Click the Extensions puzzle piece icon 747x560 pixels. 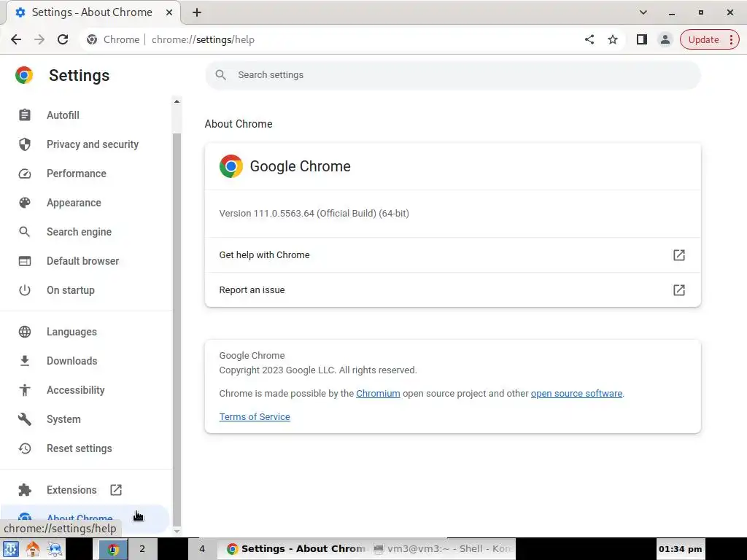pyautogui.click(x=25, y=490)
